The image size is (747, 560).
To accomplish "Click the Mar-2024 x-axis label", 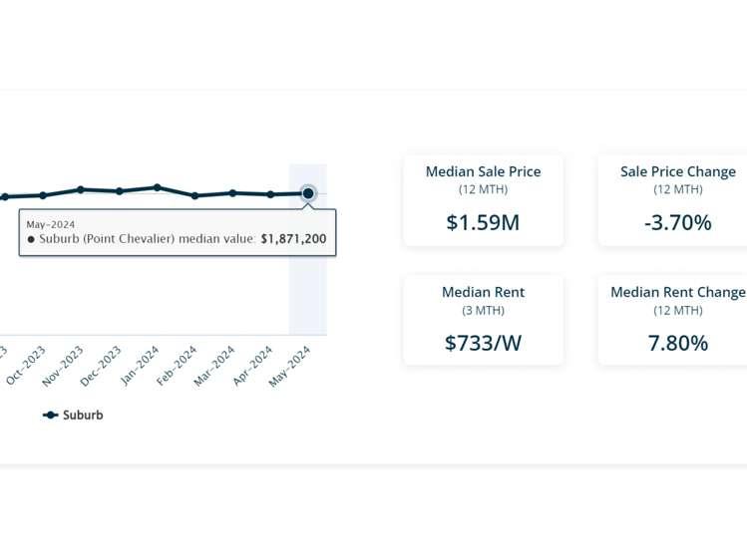I will coord(216,366).
